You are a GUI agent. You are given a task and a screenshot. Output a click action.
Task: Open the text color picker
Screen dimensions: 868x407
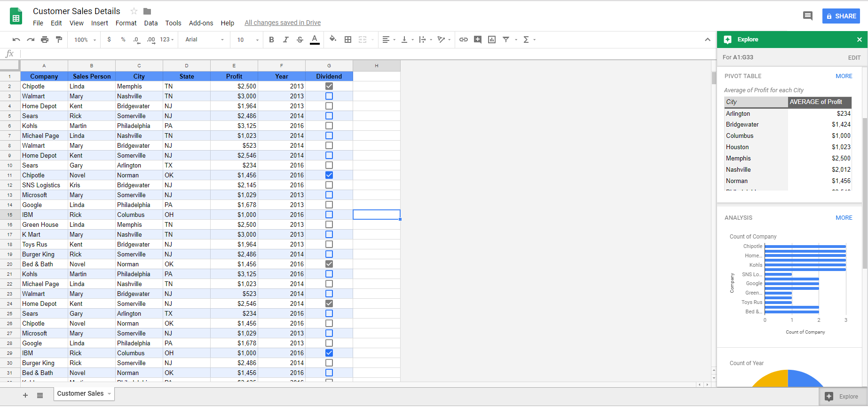(315, 40)
